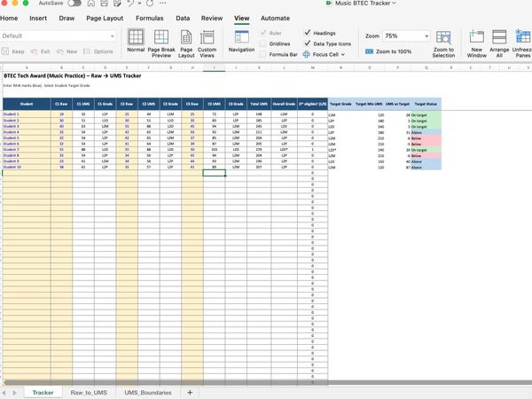Switch to the Home ribbon tab
Screen dimensions: 532x399
9,19
